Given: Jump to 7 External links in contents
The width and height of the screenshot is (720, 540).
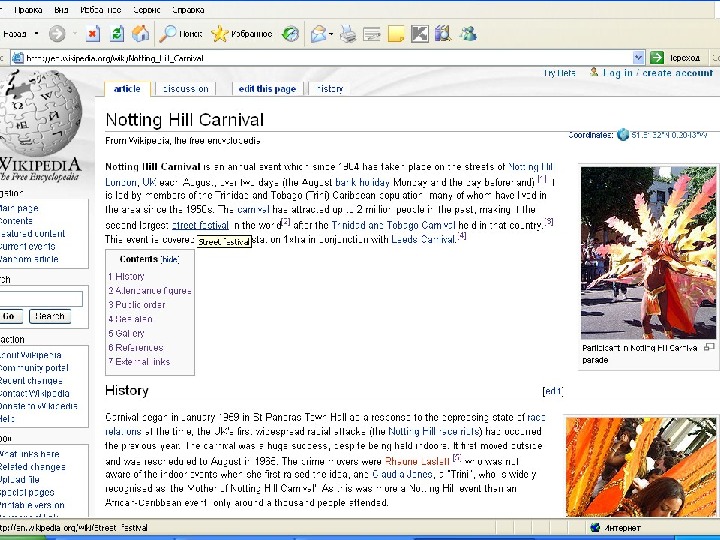Looking at the screenshot, I should pyautogui.click(x=139, y=362).
